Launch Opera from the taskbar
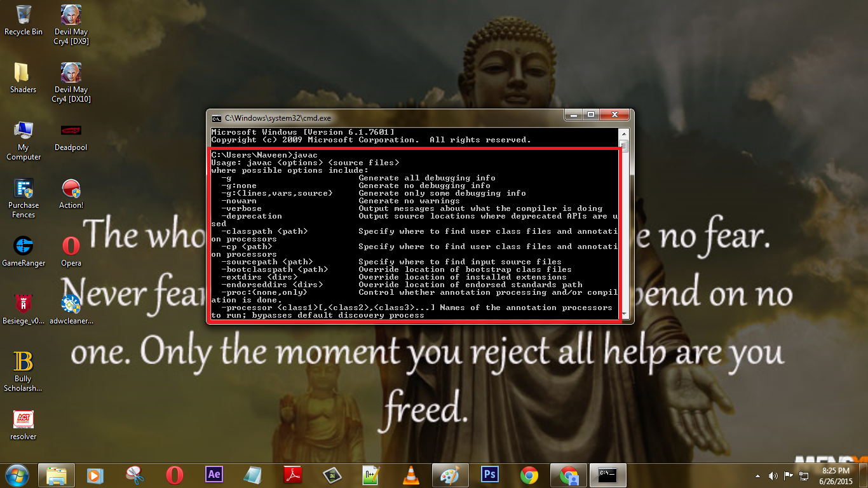868x488 pixels. coord(175,475)
